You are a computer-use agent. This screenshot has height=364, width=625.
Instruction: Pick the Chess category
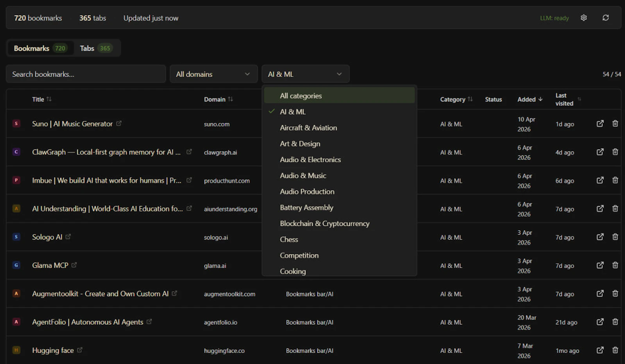(x=339, y=240)
